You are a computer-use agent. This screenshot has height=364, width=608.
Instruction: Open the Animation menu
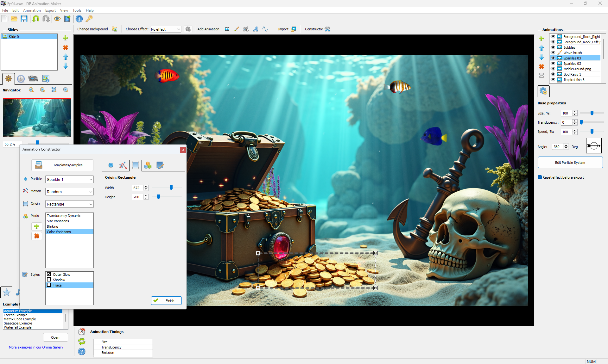[32, 10]
